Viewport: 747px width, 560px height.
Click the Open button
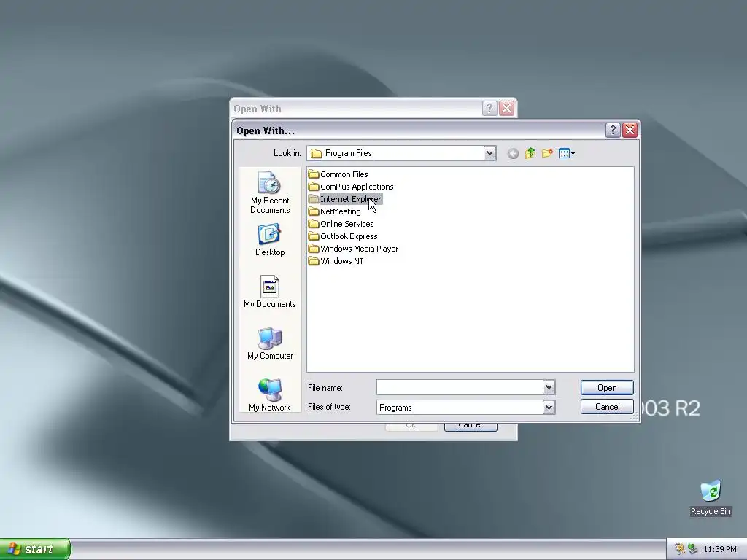coord(607,388)
